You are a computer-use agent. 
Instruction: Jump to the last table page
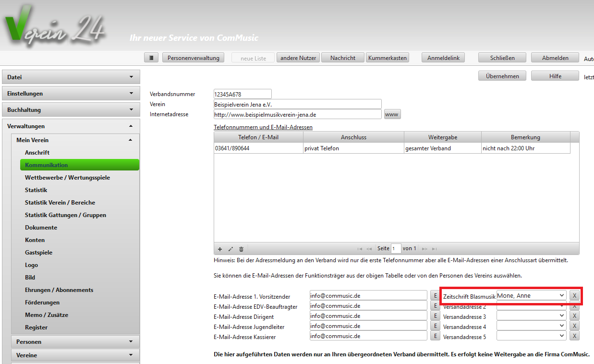coord(434,249)
